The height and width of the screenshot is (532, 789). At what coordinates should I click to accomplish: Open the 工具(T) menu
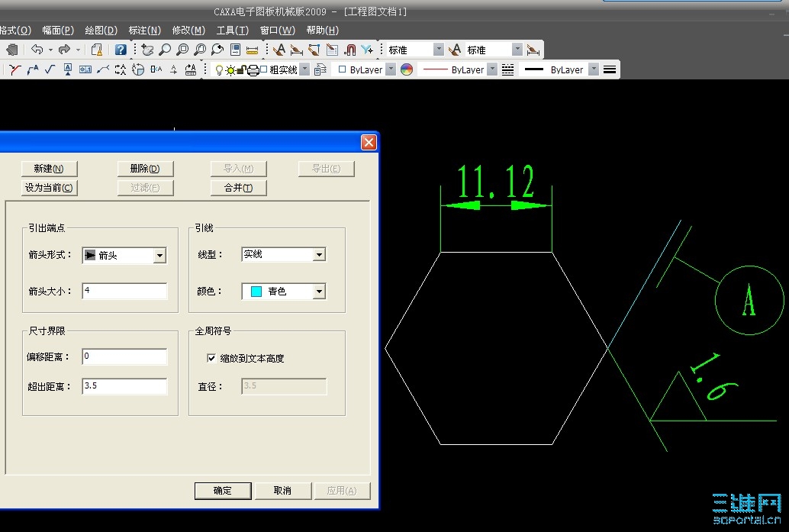tap(233, 31)
